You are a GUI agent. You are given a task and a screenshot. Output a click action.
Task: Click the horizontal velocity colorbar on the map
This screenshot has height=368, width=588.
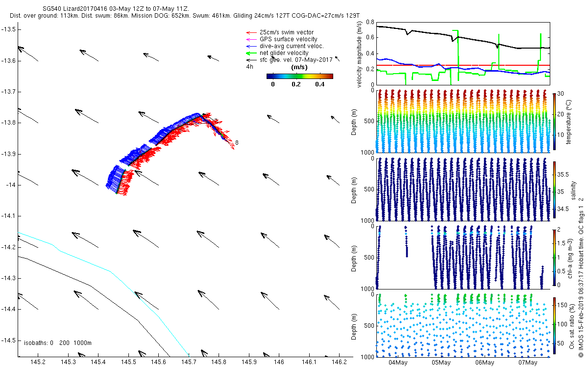tap(300, 76)
